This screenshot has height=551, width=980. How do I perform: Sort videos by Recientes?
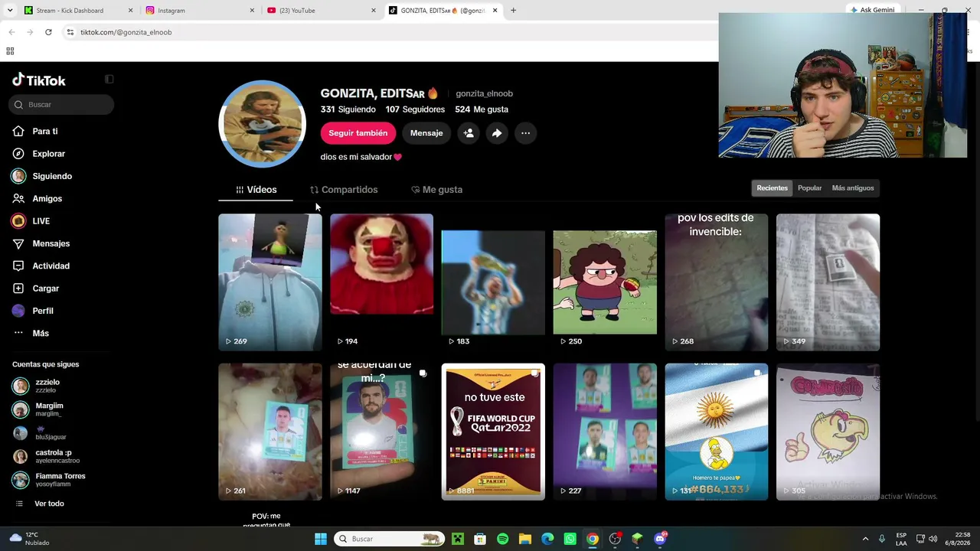772,188
